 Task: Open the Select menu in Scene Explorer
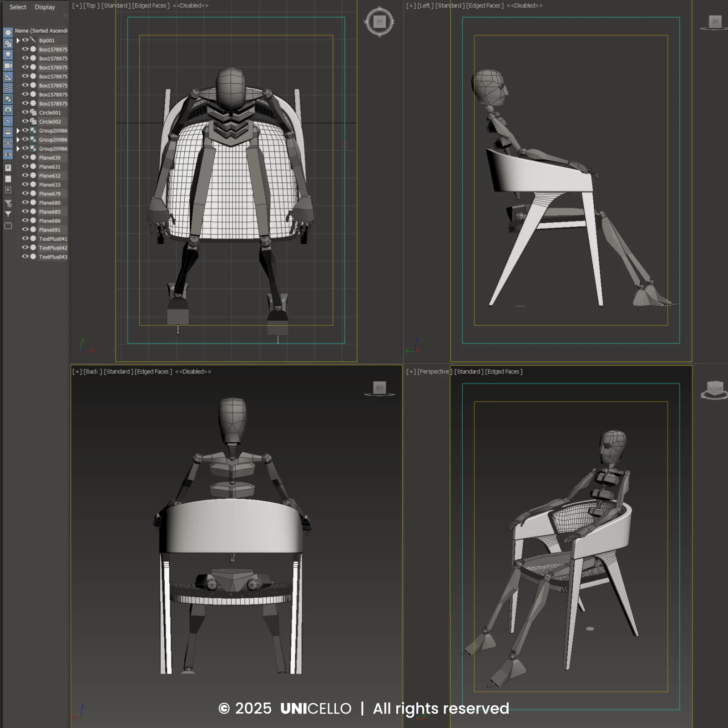(x=18, y=7)
